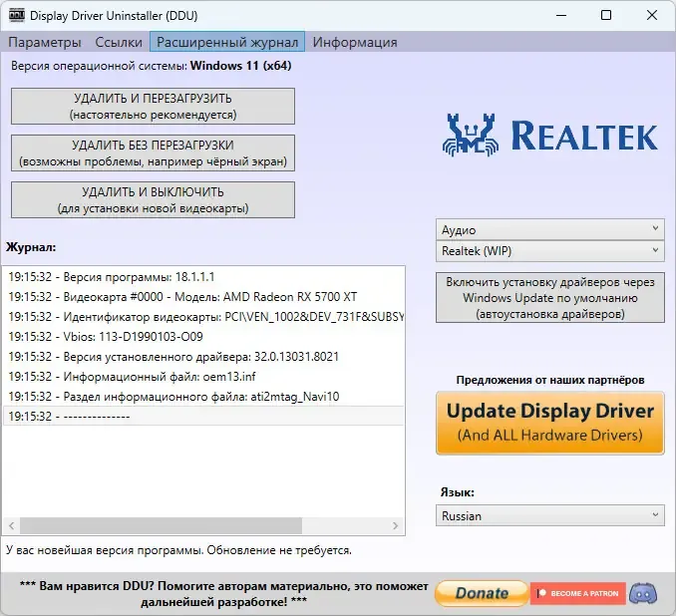
Task: Open the Russian language dropdown
Action: (x=550, y=515)
